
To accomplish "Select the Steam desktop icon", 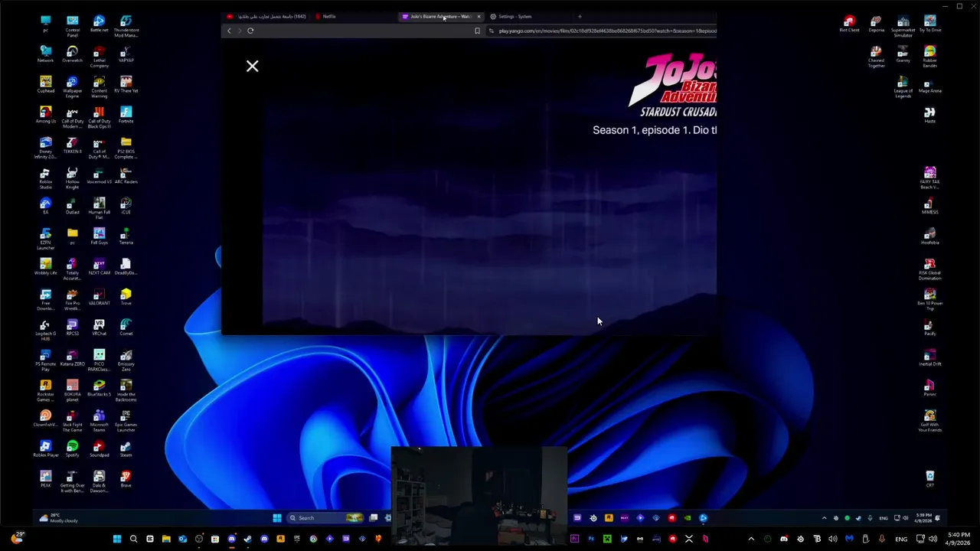I will 126,448.
